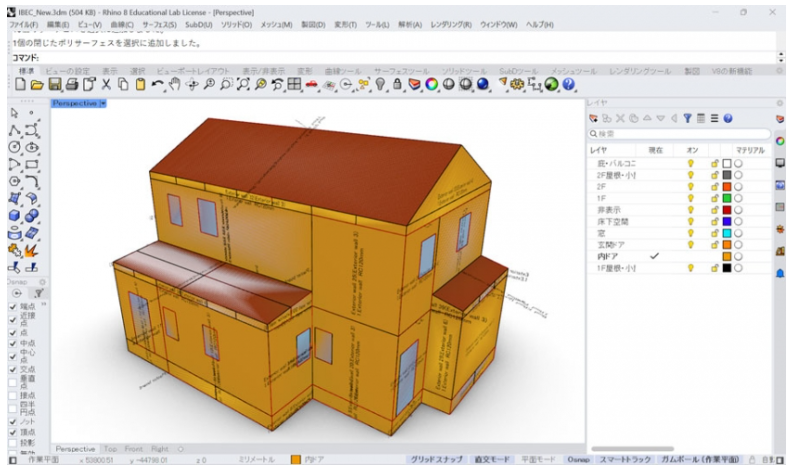
Task: Click the 1F layer green color swatch
Action: point(727,198)
